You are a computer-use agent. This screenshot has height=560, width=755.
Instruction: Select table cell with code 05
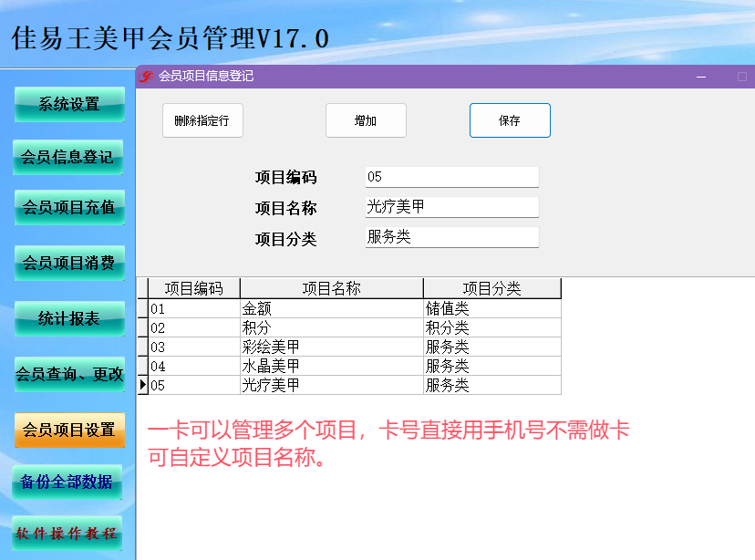tap(194, 385)
